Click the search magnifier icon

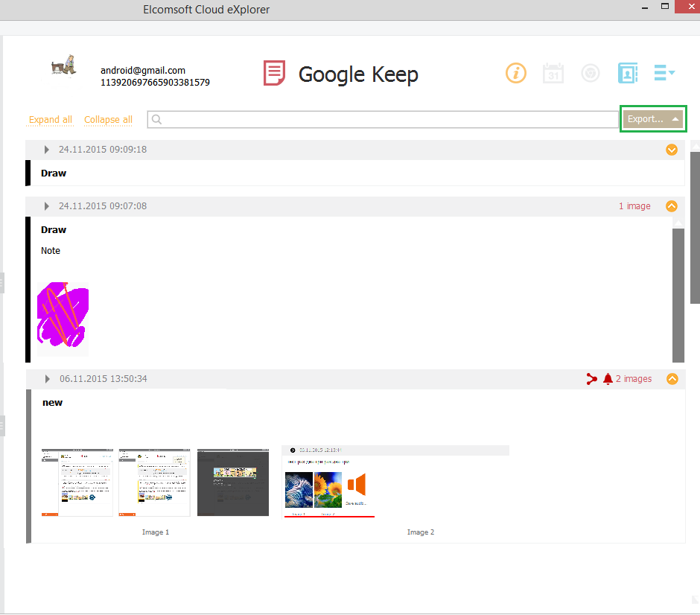[156, 119]
